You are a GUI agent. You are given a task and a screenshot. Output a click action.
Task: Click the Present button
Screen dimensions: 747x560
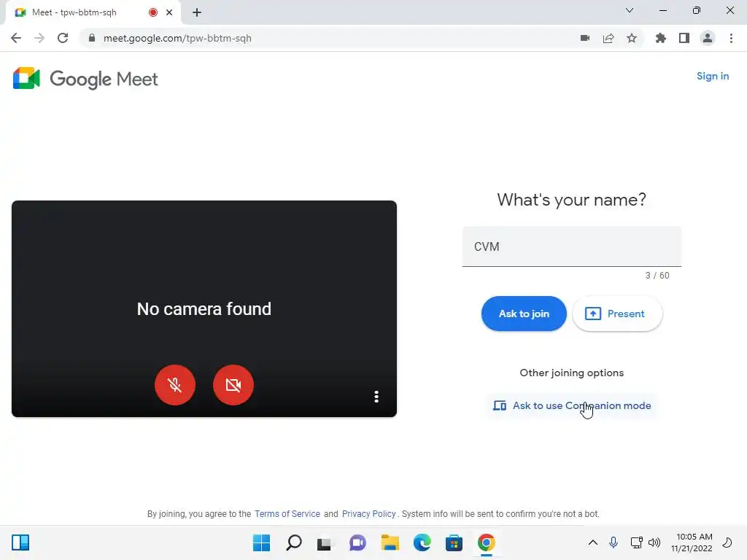pyautogui.click(x=617, y=314)
